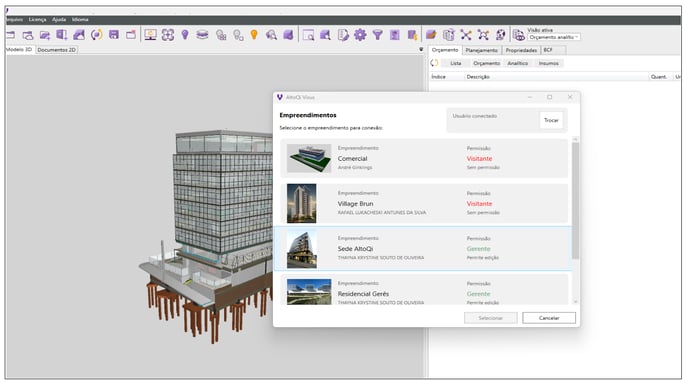The image size is (688, 384).
Task: Click the purple location pin icon
Action: click(185, 35)
